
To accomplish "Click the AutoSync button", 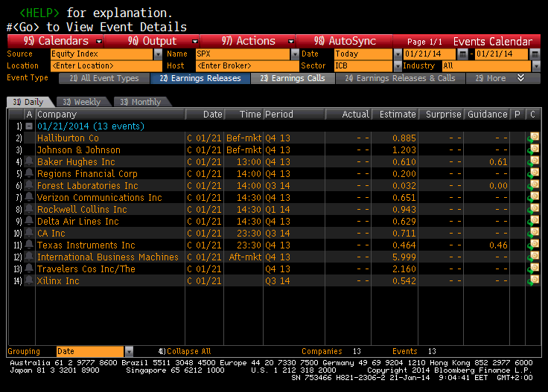I will point(344,41).
